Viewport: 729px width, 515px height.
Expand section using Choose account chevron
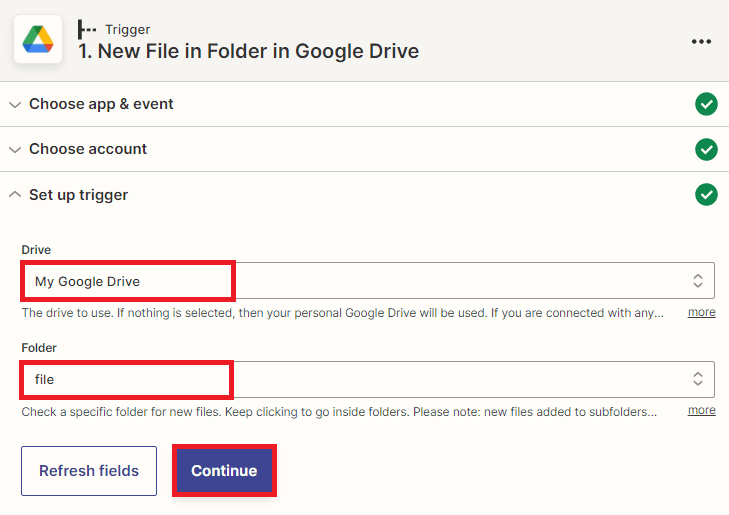click(x=15, y=149)
